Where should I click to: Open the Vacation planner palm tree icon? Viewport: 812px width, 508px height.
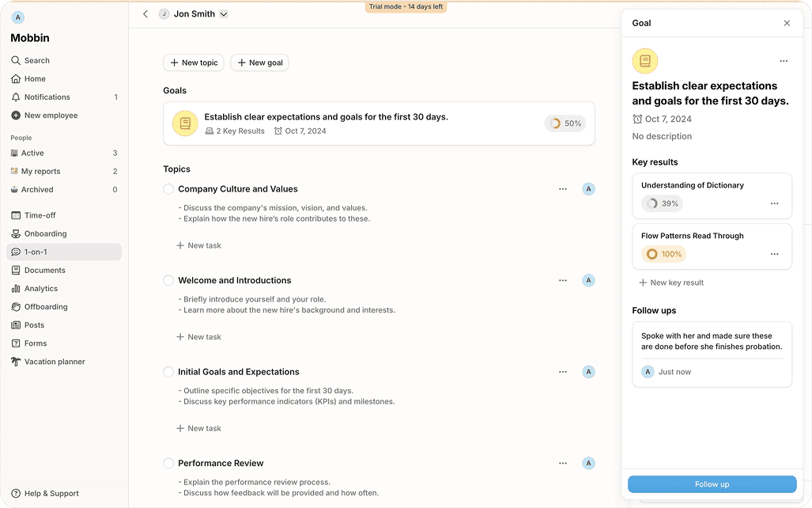[x=16, y=362]
